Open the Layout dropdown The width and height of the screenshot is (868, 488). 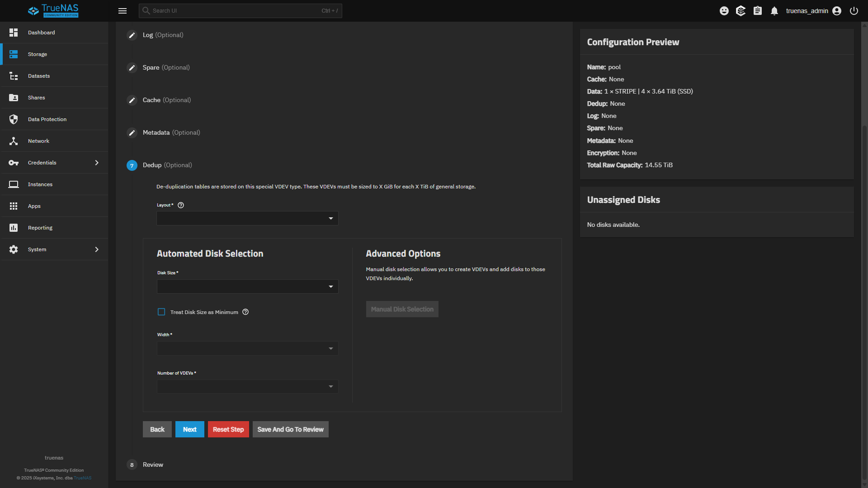tap(247, 219)
